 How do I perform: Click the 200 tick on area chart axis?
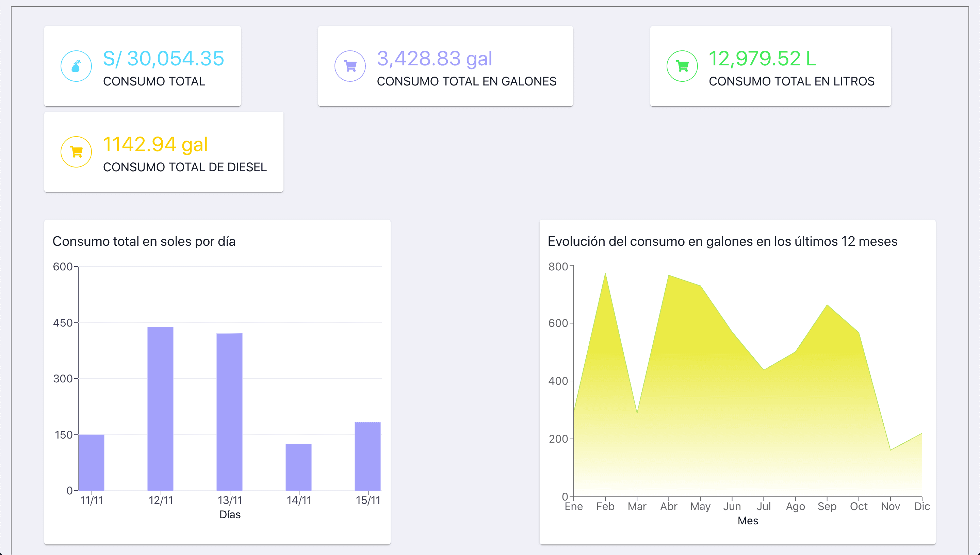coord(558,439)
